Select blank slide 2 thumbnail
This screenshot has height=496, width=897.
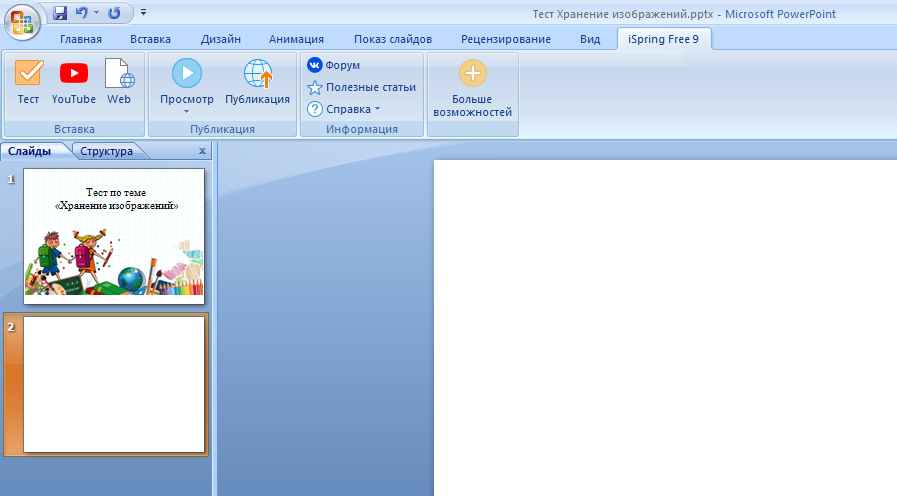[x=114, y=384]
